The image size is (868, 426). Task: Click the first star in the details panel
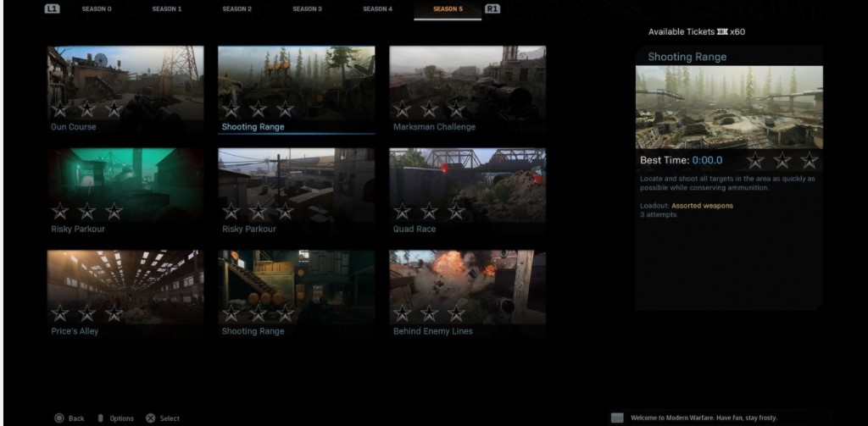(755, 160)
